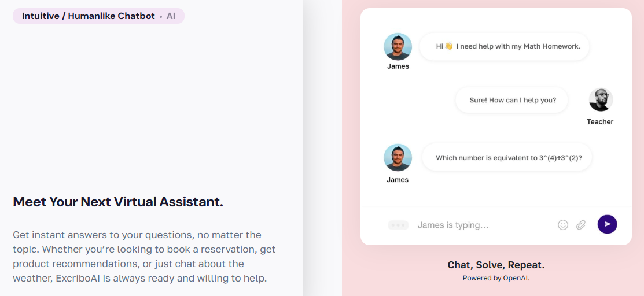Click the "James" label under the first avatar

(398, 66)
